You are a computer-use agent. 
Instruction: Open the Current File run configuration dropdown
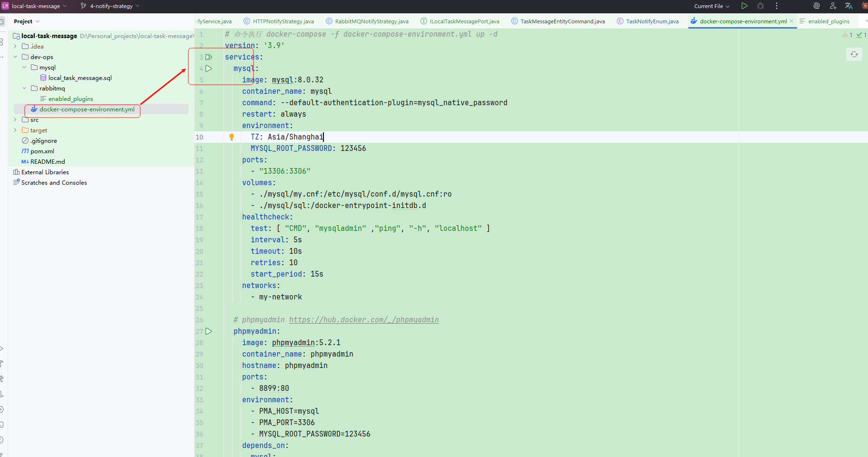click(x=712, y=6)
